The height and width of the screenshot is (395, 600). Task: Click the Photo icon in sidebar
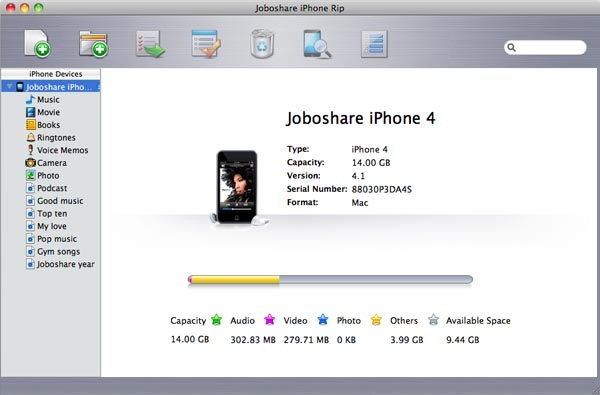click(30, 175)
